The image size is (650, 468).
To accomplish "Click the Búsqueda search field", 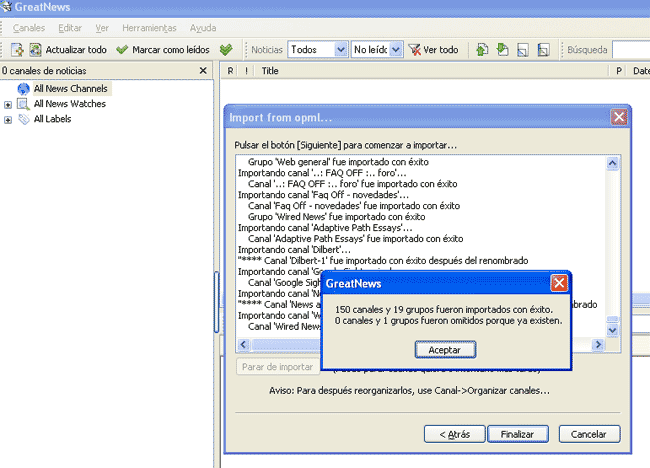I will pyautogui.click(x=631, y=50).
